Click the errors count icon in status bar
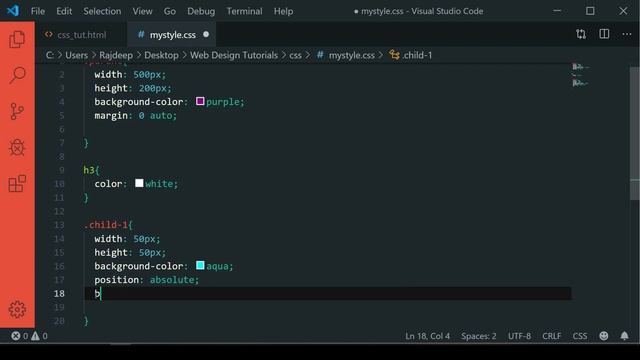The width and height of the screenshot is (640, 360). pos(16,336)
